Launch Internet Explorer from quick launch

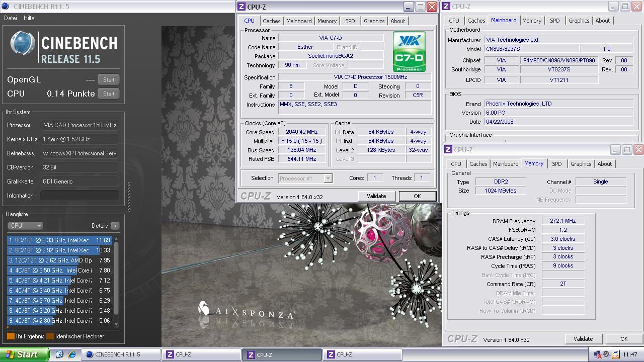pyautogui.click(x=72, y=354)
